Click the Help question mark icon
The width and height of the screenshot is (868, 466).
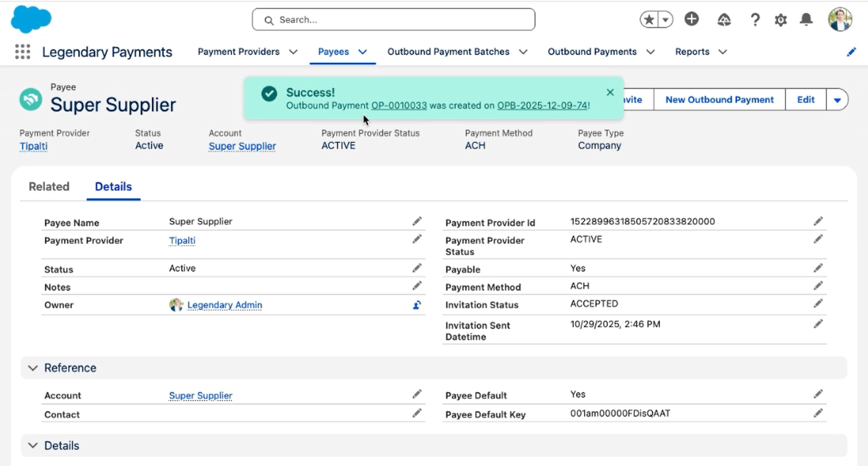pyautogui.click(x=755, y=20)
